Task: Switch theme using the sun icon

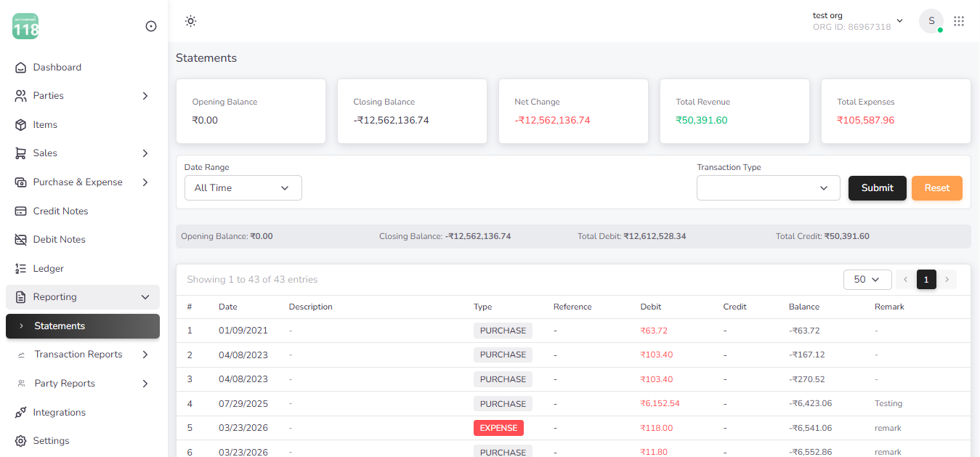Action: click(190, 21)
